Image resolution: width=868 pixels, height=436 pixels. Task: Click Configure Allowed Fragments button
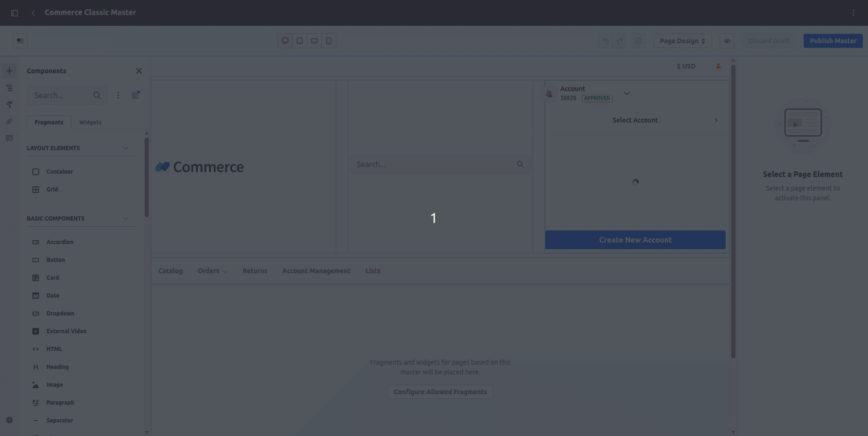(440, 392)
